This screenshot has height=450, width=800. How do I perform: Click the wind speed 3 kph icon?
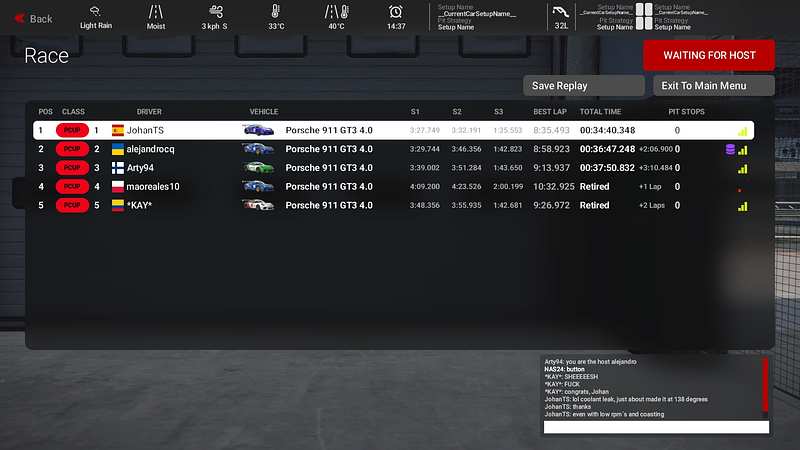pyautogui.click(x=216, y=11)
